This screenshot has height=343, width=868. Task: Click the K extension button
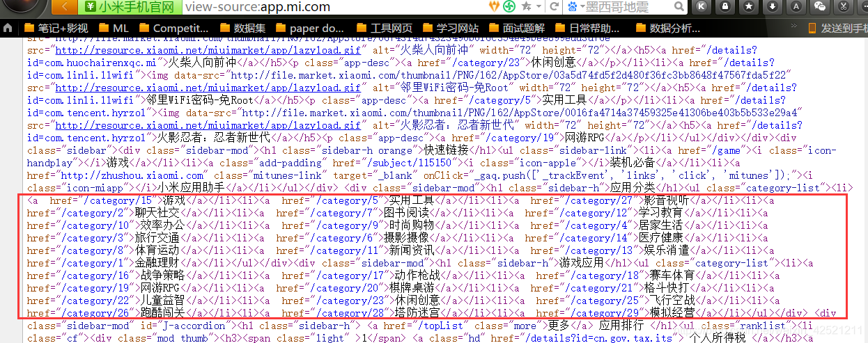coord(701,6)
